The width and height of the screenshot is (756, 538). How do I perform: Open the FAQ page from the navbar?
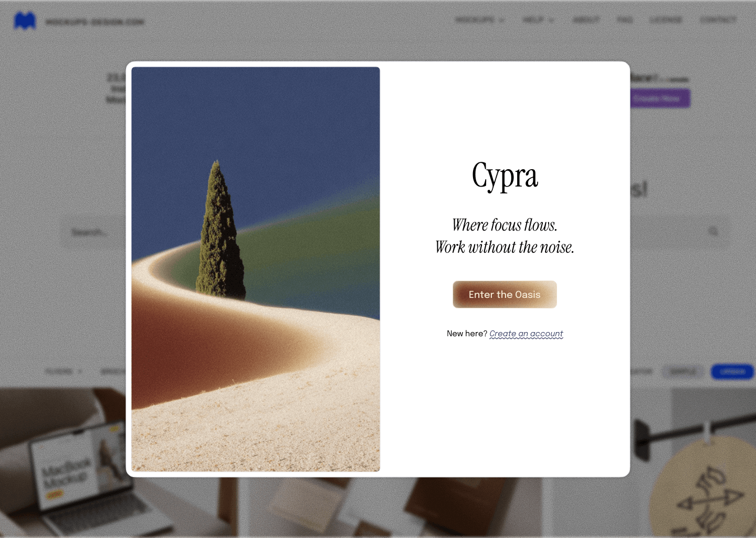click(624, 20)
